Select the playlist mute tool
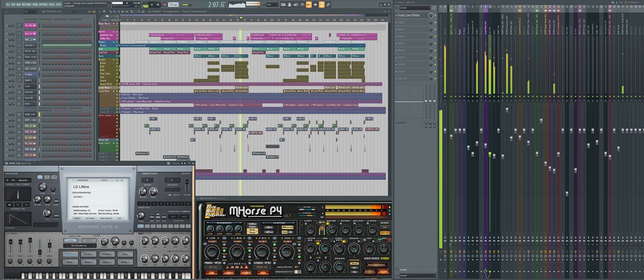 tap(123, 11)
